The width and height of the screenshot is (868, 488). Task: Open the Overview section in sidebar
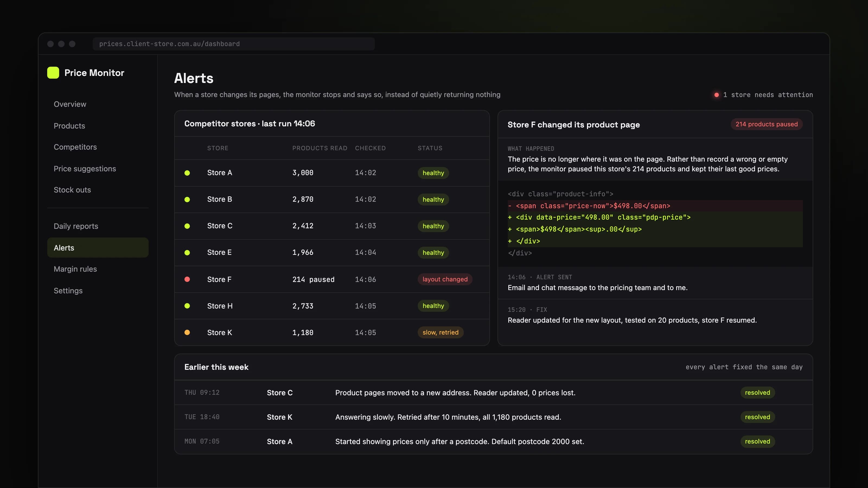tap(98, 104)
